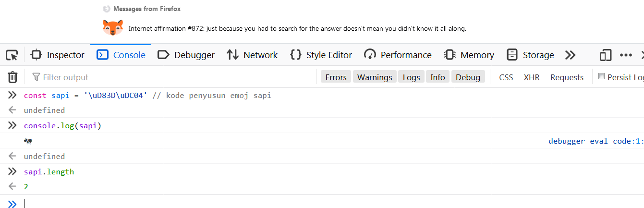
Task: Click the Debugger tab's tag icon
Action: 164,55
